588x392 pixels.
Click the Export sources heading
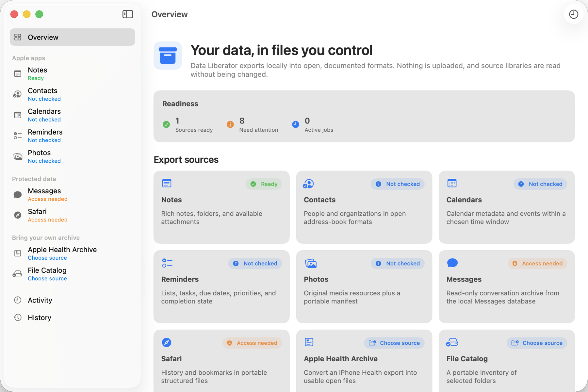[186, 159]
